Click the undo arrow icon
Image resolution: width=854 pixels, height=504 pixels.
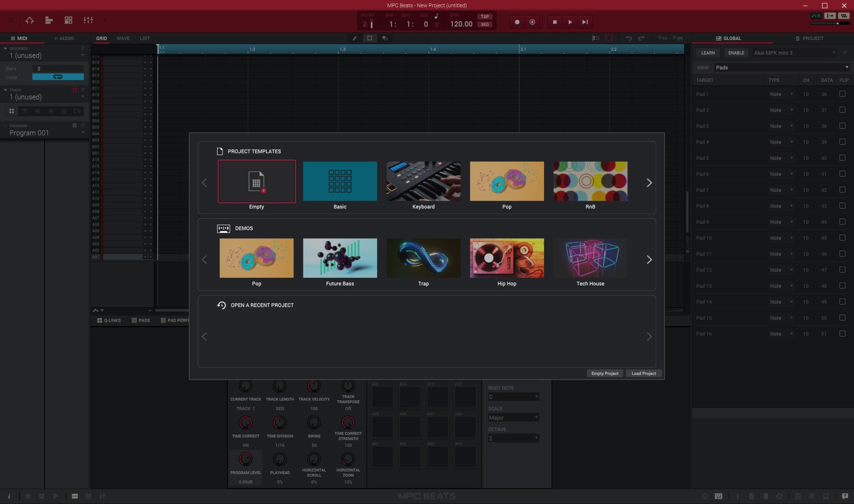628,38
